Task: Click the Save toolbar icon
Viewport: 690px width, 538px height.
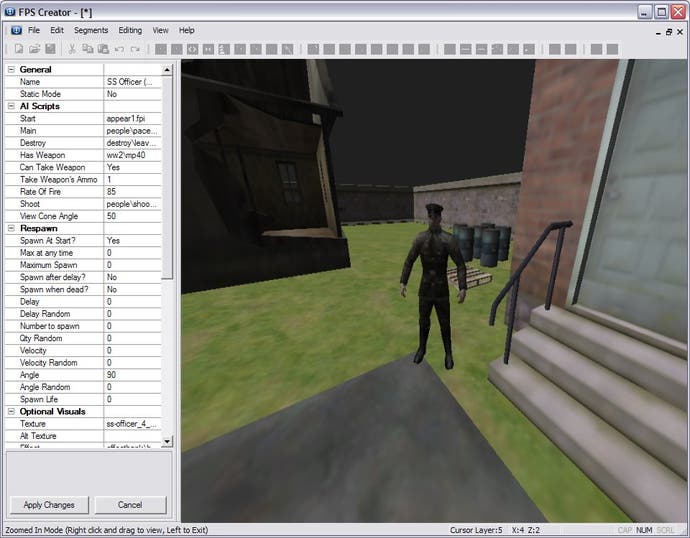Action: pos(50,49)
